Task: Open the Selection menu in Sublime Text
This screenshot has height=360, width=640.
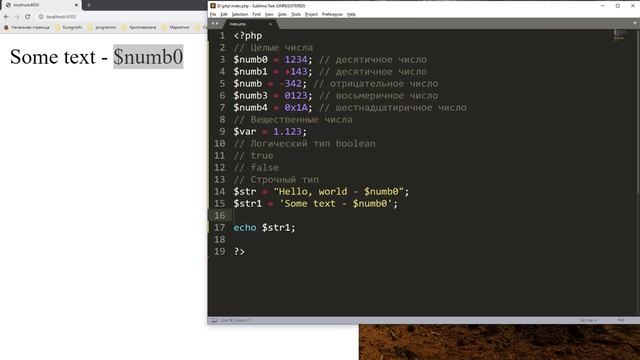Action: point(240,14)
